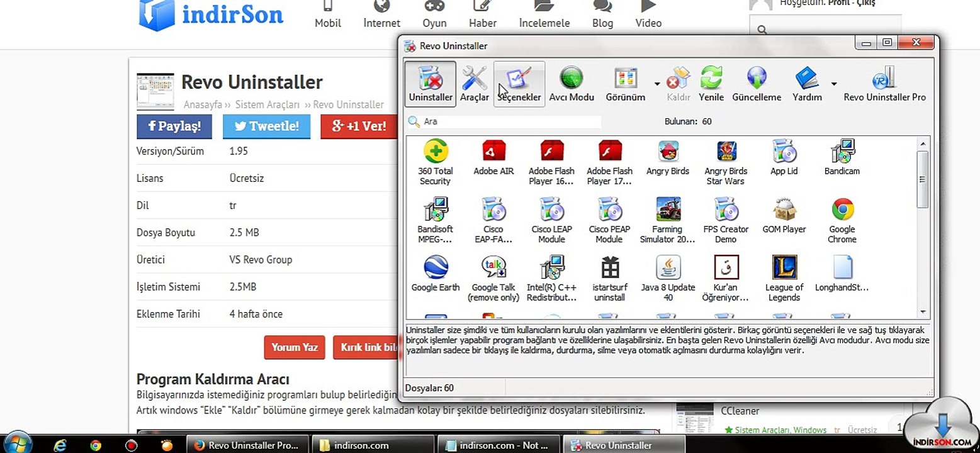Select the istartsurf uninstall icon
Screen dimensions: 980x453
(x=609, y=279)
